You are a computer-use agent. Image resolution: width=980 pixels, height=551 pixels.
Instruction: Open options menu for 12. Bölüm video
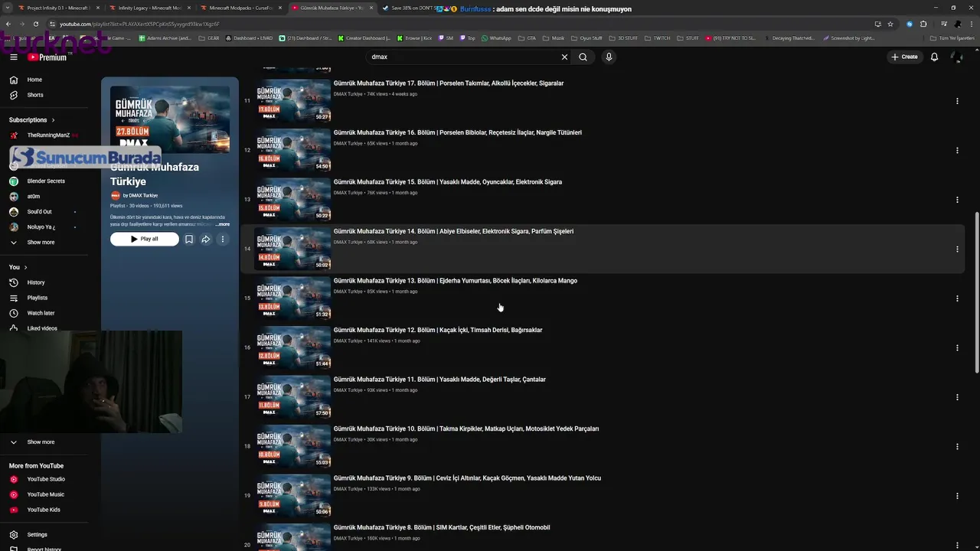point(957,347)
